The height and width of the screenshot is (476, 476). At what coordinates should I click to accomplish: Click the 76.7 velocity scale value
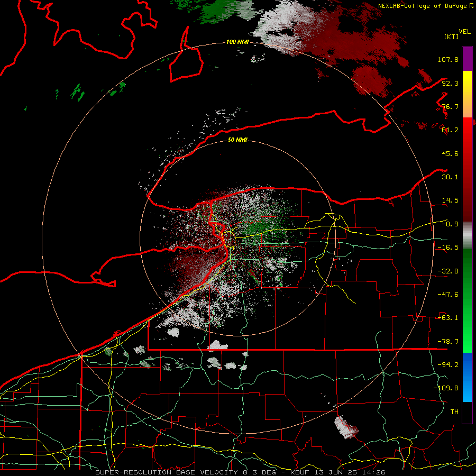(x=450, y=106)
